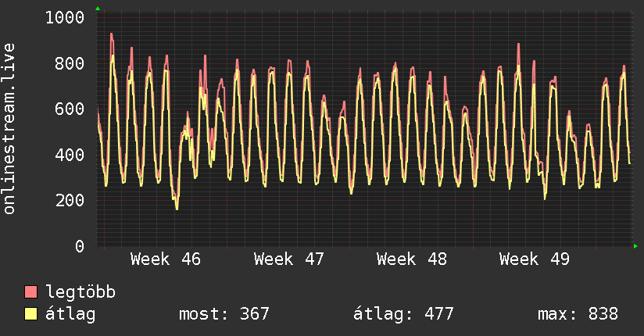Click the 400 y-axis tick label

click(x=70, y=155)
